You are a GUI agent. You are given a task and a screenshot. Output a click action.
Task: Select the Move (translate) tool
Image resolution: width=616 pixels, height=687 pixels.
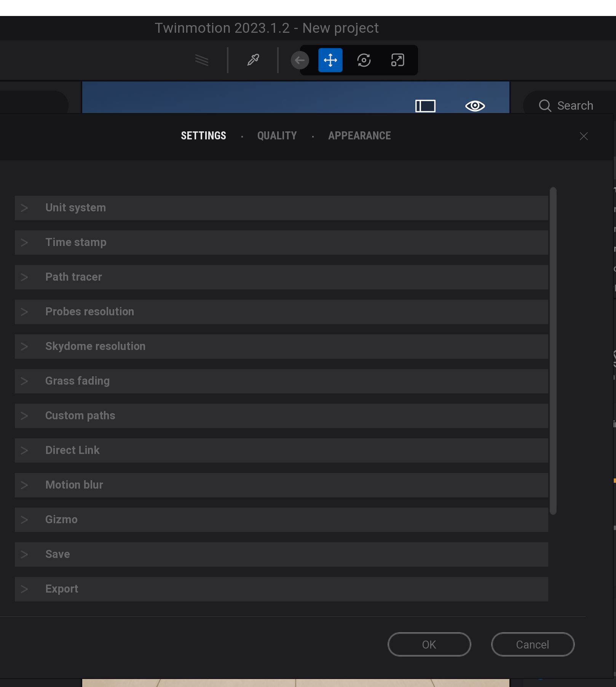[x=330, y=60]
